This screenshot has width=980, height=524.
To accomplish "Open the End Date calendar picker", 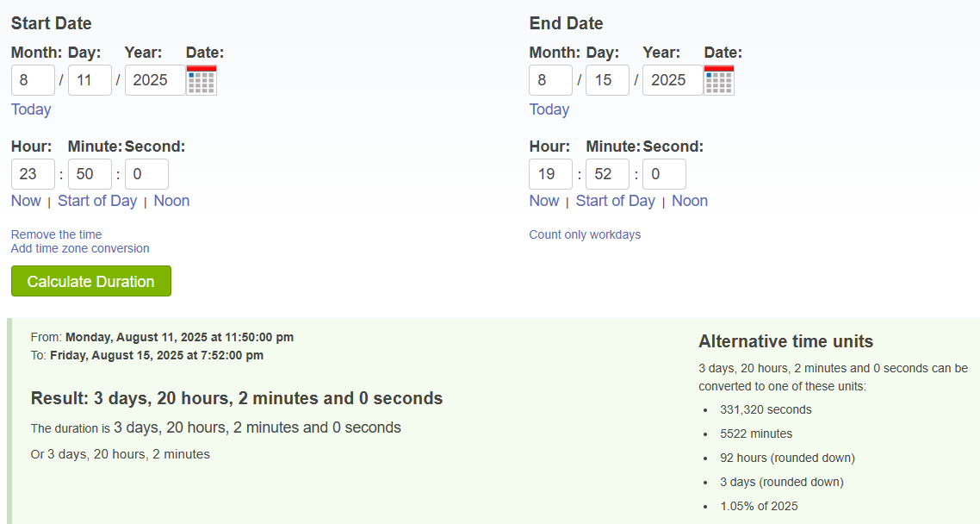I will pyautogui.click(x=719, y=80).
